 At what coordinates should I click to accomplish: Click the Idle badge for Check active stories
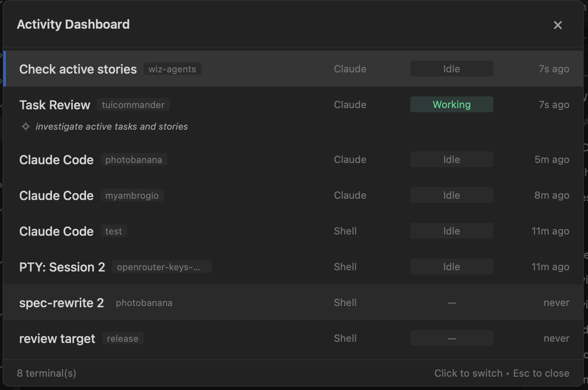[451, 69]
